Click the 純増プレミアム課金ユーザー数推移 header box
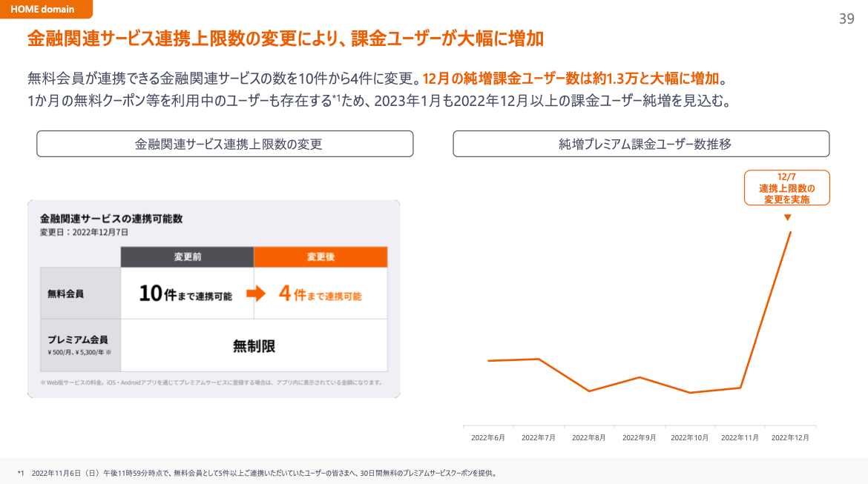The height and width of the screenshot is (484, 868). 641,144
